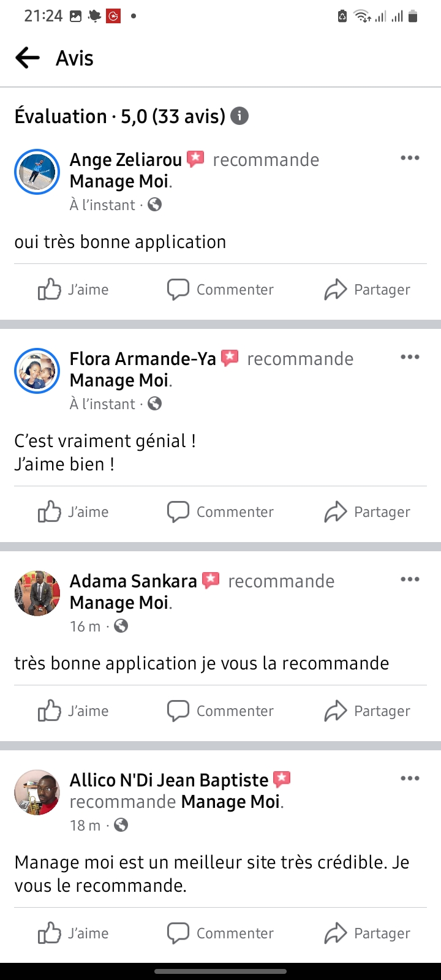Share Adama Sankara's review via Partager
This screenshot has height=980, width=441.
coord(367,711)
